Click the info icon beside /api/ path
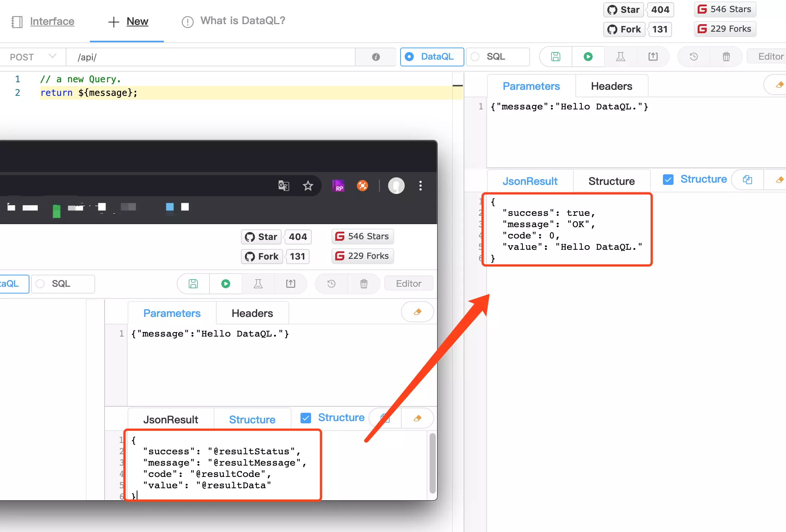This screenshot has width=786, height=532. pos(376,57)
